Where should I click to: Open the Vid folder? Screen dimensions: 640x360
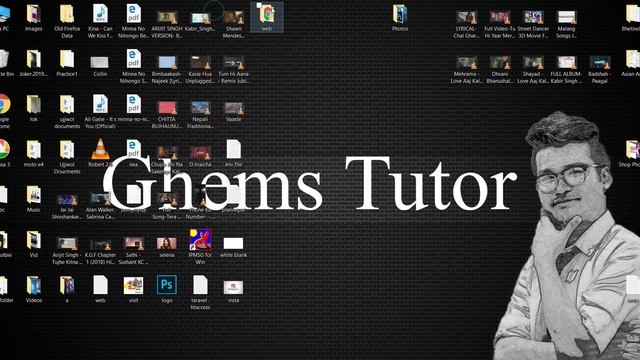pyautogui.click(x=33, y=240)
